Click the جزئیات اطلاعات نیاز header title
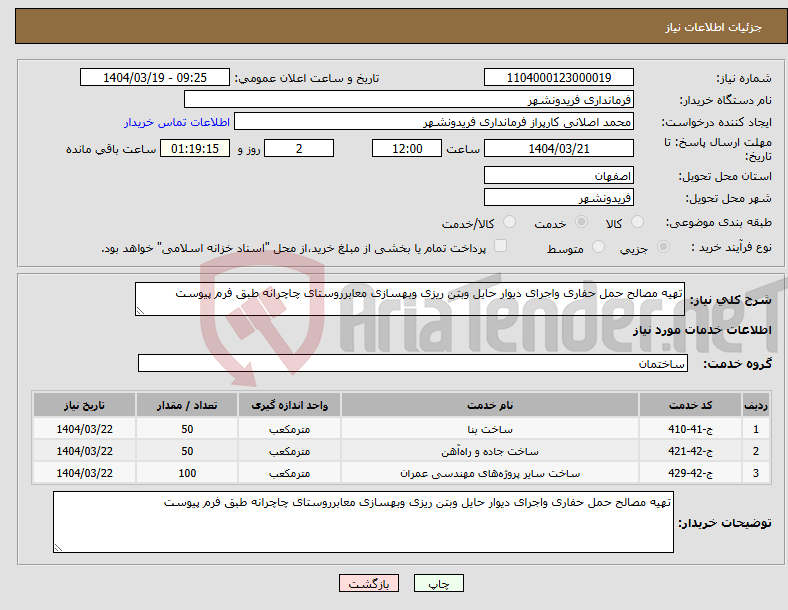Image resolution: width=788 pixels, height=610 pixels. 714,27
